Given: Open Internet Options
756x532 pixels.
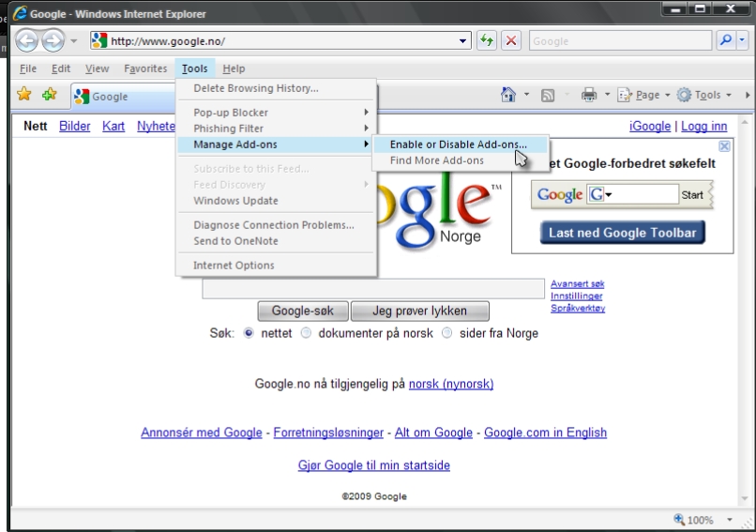Looking at the screenshot, I should (x=276, y=266).
